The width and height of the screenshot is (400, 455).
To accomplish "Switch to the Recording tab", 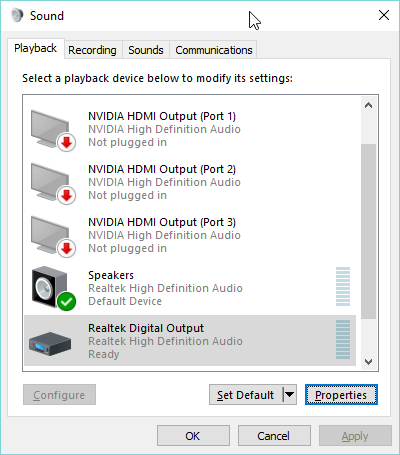I will click(92, 50).
